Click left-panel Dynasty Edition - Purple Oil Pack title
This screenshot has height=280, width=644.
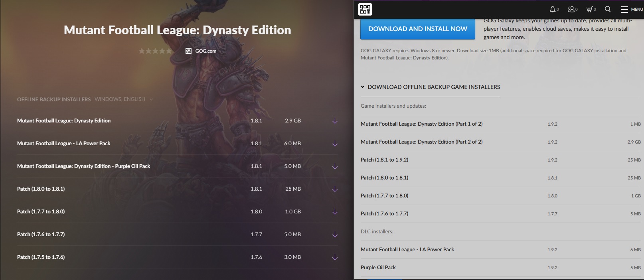tap(84, 166)
